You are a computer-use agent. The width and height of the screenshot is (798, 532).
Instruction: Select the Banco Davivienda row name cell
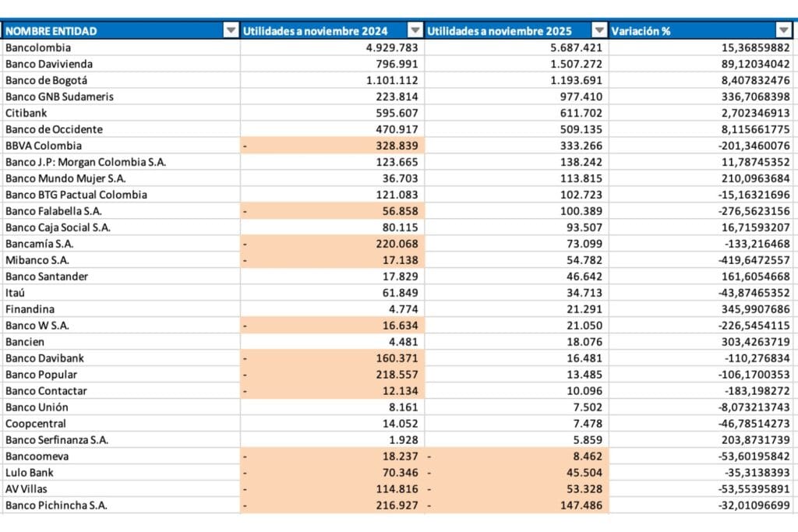[x=55, y=63]
